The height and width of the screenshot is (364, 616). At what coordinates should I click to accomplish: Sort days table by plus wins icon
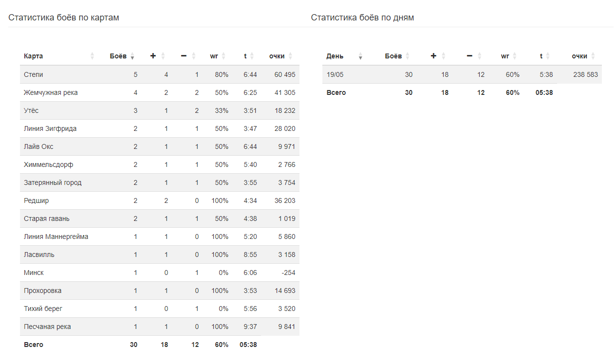(433, 56)
